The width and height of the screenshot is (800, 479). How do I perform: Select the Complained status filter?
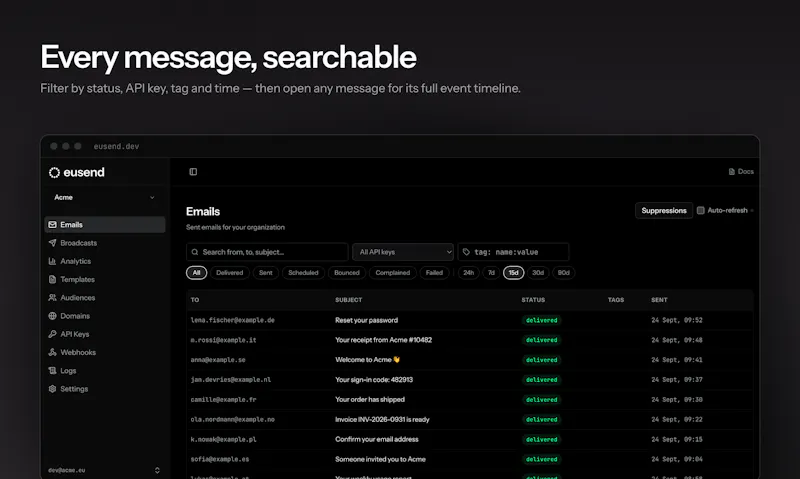coord(392,273)
